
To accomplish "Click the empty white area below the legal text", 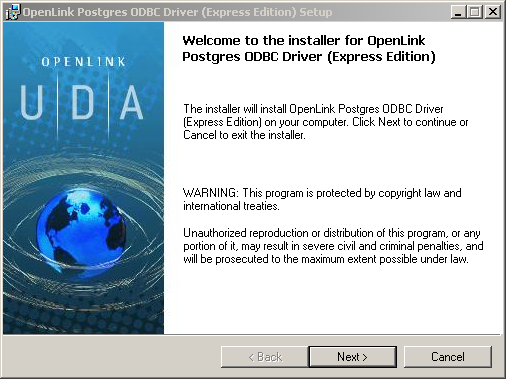I will tap(333, 300).
